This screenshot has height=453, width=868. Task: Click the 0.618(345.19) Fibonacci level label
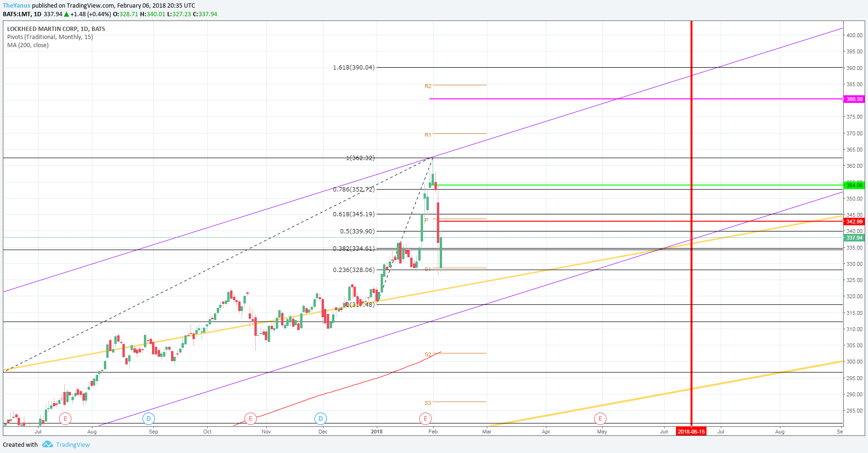354,214
